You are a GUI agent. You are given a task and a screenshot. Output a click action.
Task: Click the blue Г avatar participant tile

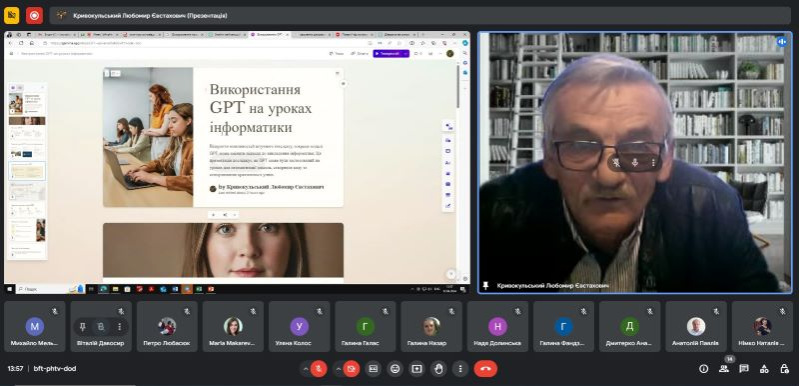click(x=564, y=326)
